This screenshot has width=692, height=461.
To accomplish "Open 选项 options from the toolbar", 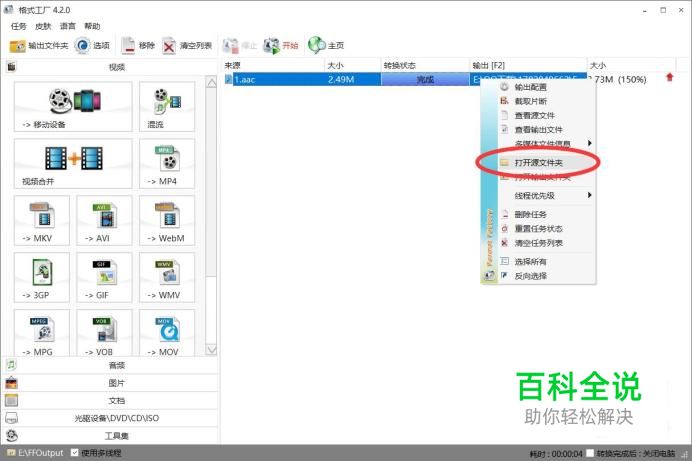I will pos(92,45).
